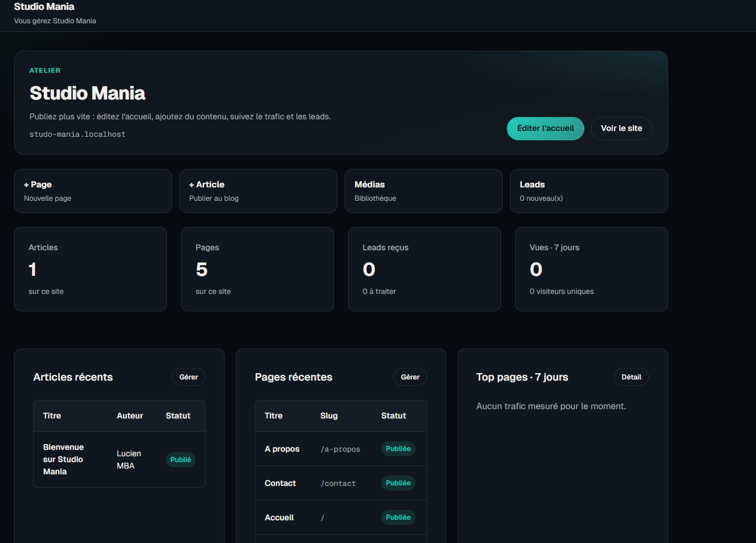The image size is (756, 543).
Task: Open the Accueil page row
Action: click(341, 517)
